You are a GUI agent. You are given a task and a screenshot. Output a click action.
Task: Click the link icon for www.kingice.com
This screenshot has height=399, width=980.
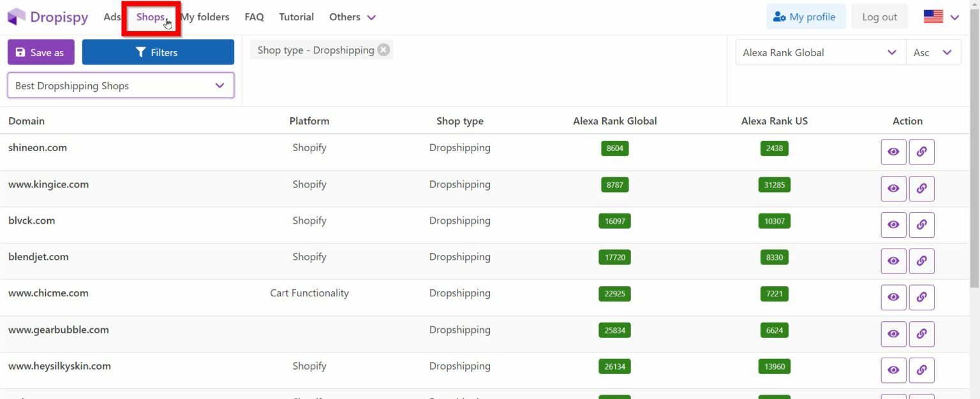tap(921, 188)
